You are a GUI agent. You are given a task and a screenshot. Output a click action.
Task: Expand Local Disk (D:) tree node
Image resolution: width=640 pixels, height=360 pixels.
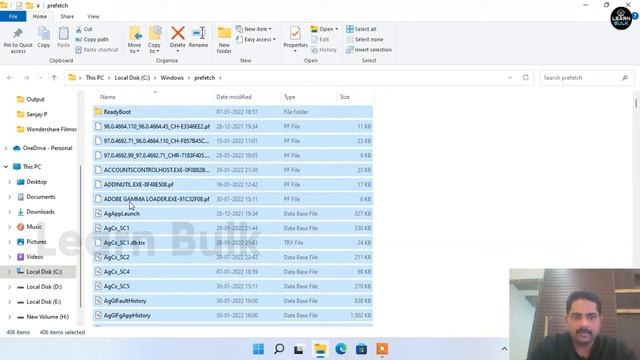point(10,287)
